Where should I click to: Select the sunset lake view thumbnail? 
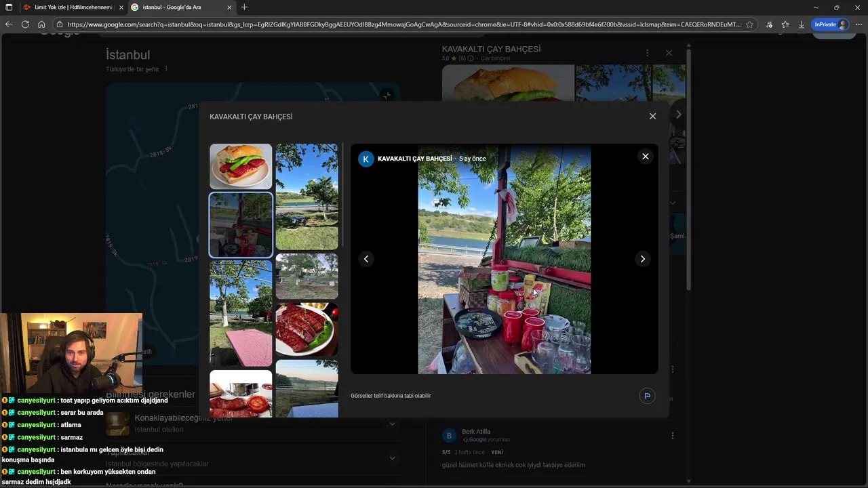307,388
